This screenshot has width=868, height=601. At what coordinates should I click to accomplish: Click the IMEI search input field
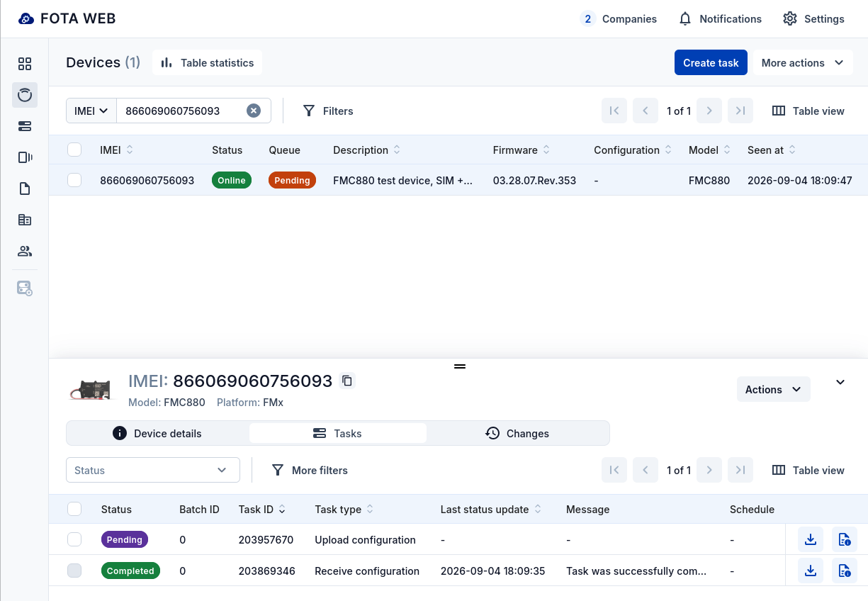tap(181, 111)
